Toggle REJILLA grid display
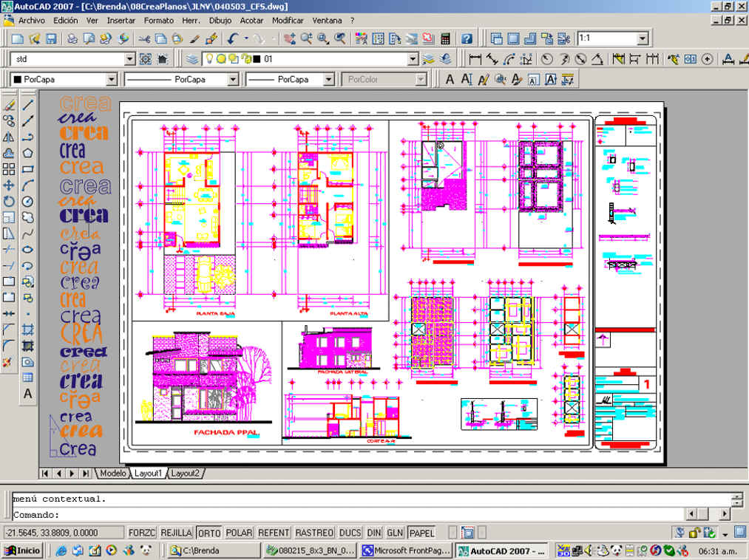The height and width of the screenshot is (560, 749). tap(177, 533)
